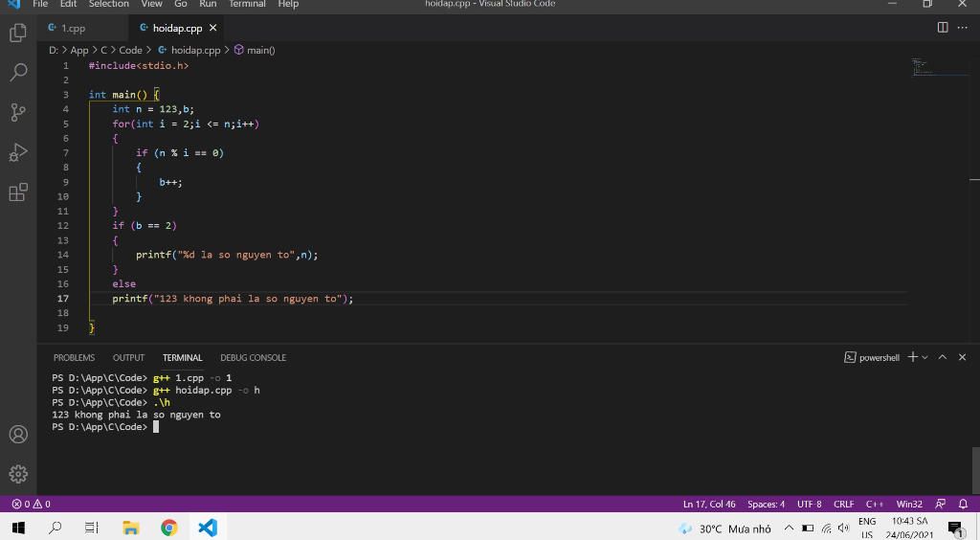Add a new terminal with plus icon
Viewport: 980px width, 540px height.
click(x=912, y=357)
